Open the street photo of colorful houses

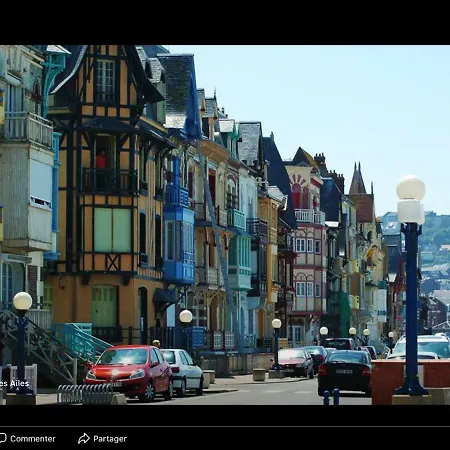pos(225,225)
